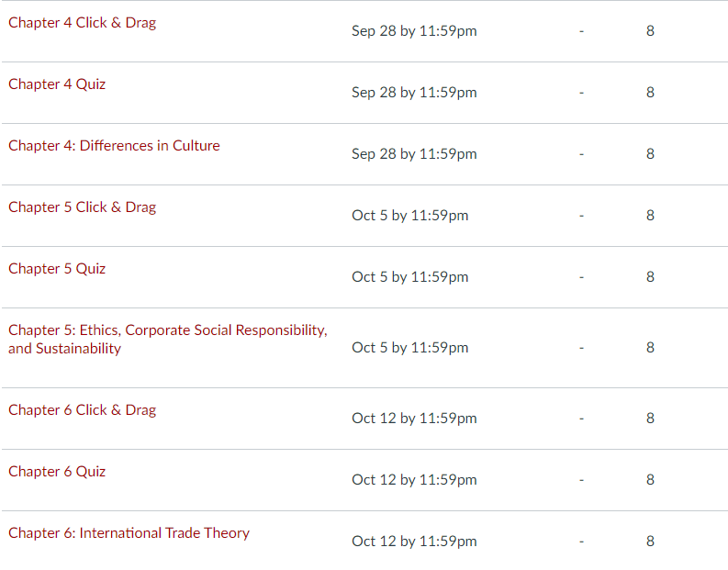The image size is (728, 570).
Task: Open the Chapter 6 Quiz link
Action: coord(57,472)
